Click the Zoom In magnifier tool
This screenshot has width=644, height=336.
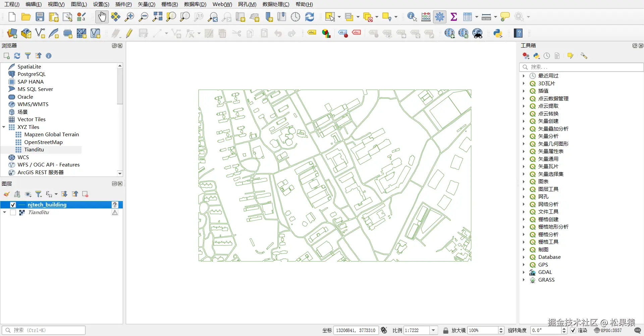pyautogui.click(x=129, y=17)
